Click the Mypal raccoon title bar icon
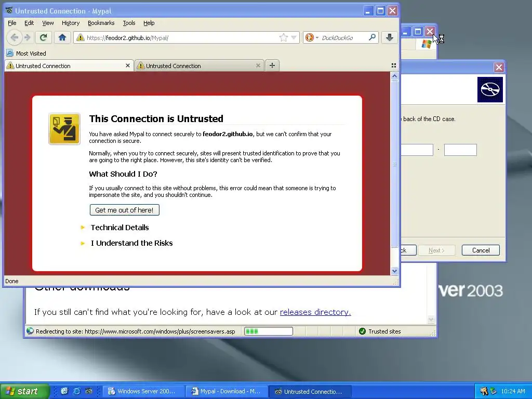The image size is (532, 399). (x=9, y=10)
